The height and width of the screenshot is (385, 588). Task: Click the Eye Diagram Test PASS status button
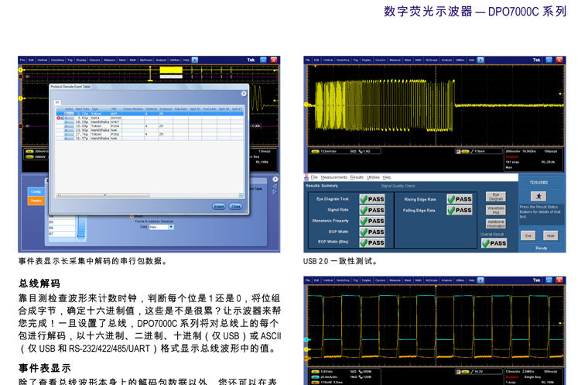coord(372,199)
